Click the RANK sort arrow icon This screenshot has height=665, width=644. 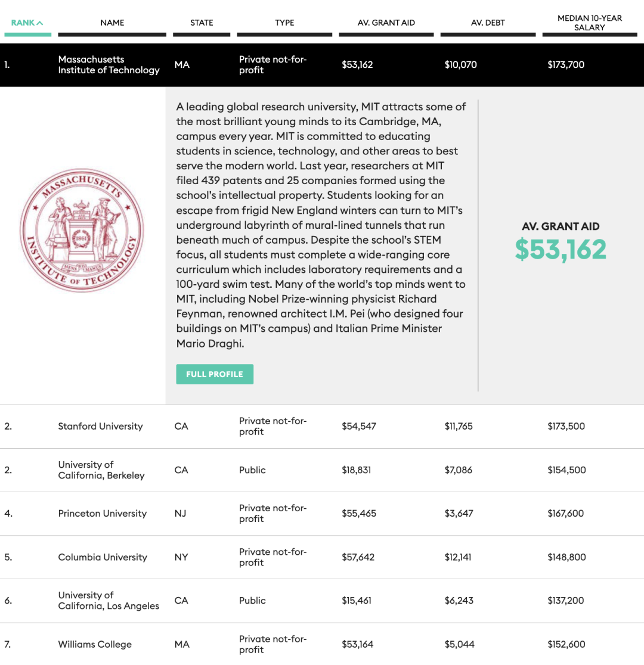point(40,23)
